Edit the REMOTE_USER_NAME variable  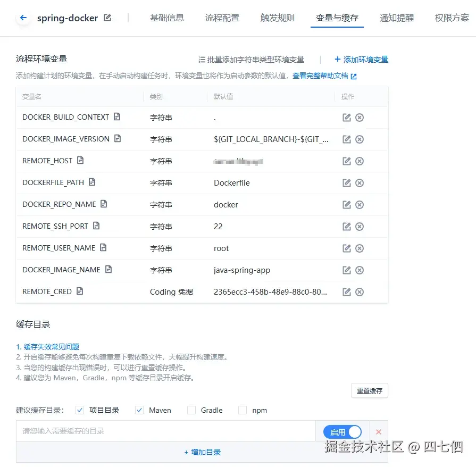[x=347, y=248]
